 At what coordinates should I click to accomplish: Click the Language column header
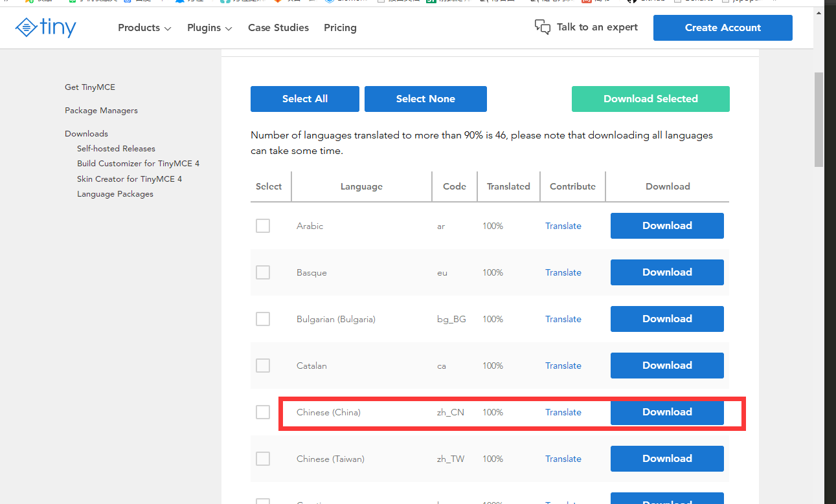pos(361,186)
